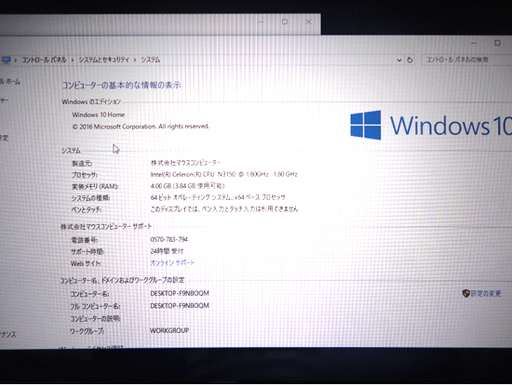Click 設定の変更 link with shield icon
This screenshot has width=512, height=386.
485,293
